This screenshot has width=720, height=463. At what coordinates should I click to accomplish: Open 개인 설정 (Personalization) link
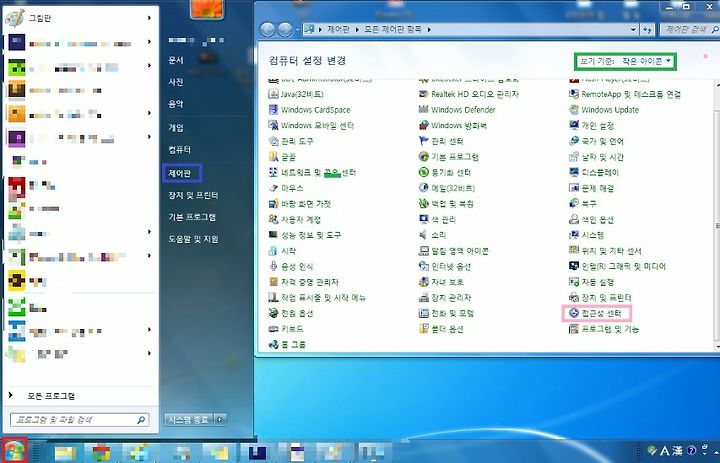[597, 125]
